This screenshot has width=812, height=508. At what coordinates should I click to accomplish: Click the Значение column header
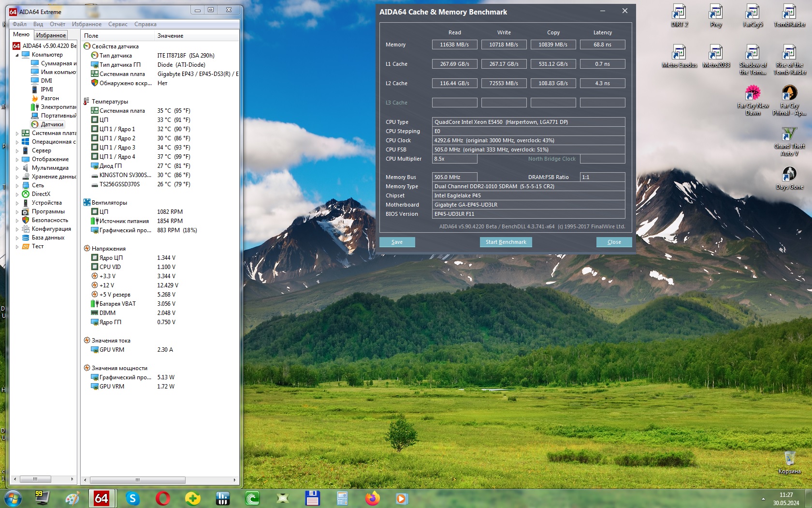197,36
